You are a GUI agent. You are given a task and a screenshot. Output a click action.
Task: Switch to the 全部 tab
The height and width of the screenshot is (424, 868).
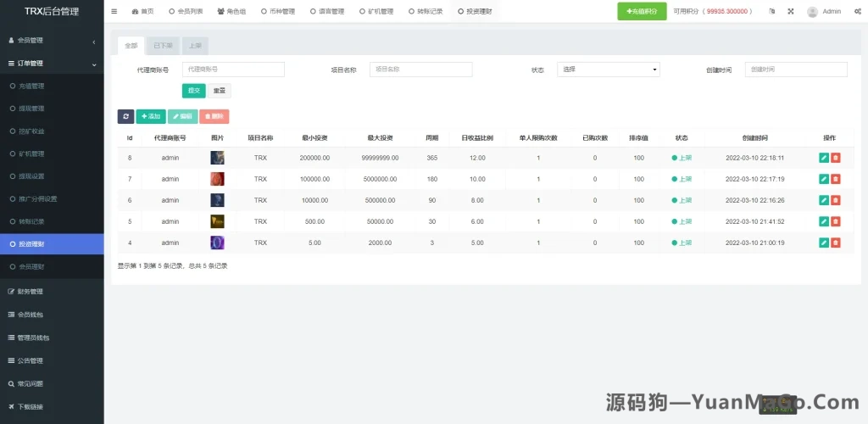pyautogui.click(x=131, y=46)
